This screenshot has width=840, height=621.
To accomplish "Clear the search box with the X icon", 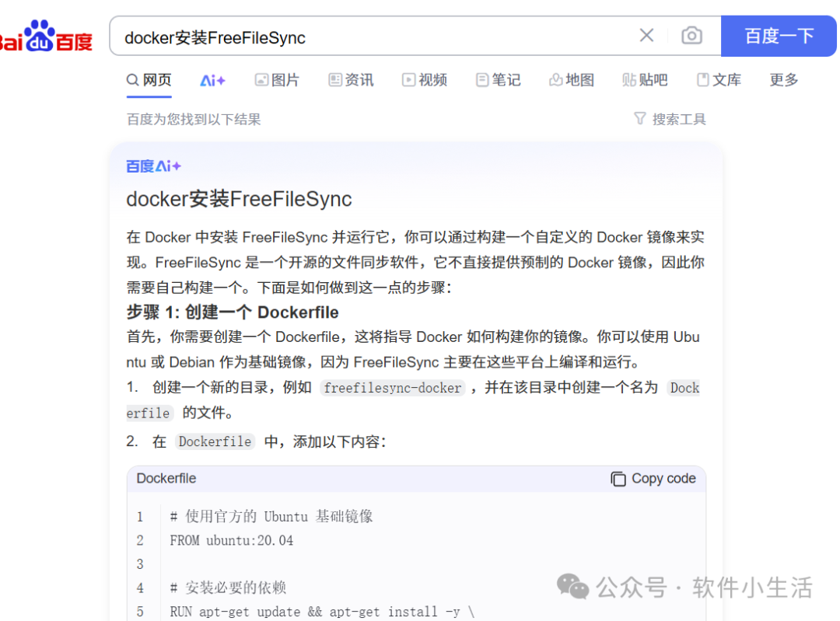I will click(x=646, y=35).
